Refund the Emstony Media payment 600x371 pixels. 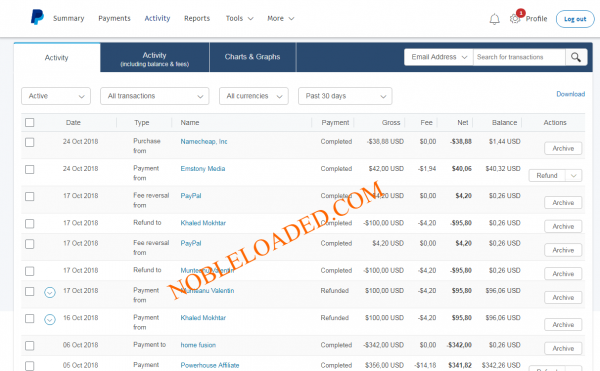point(547,176)
